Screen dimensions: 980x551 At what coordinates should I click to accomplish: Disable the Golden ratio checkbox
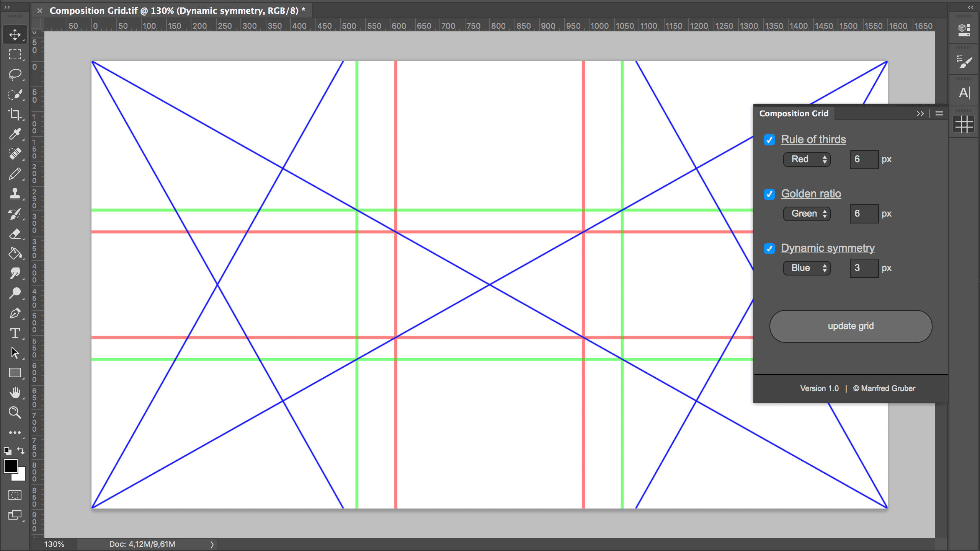tap(769, 194)
